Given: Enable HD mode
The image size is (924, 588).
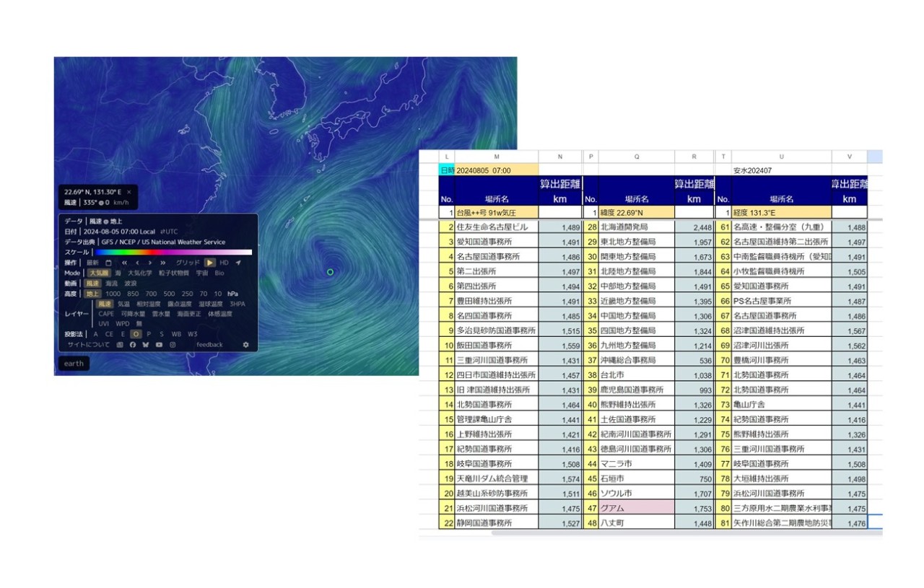Looking at the screenshot, I should pos(224,263).
